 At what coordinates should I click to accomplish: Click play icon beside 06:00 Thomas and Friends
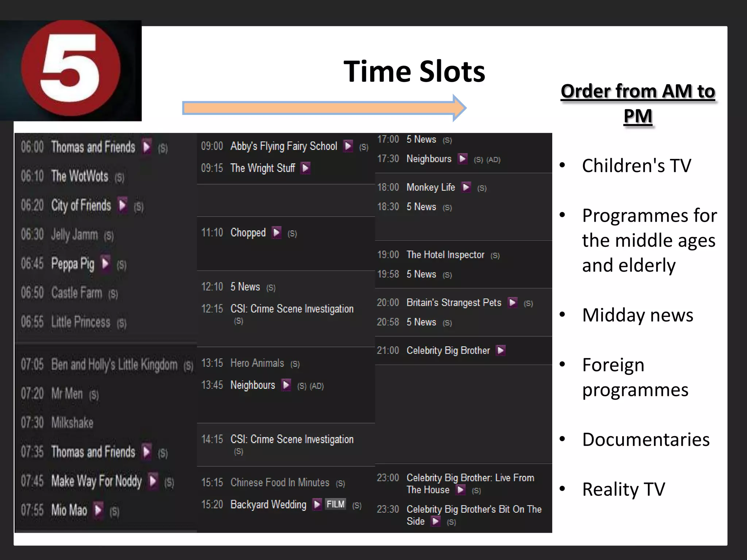pyautogui.click(x=147, y=147)
